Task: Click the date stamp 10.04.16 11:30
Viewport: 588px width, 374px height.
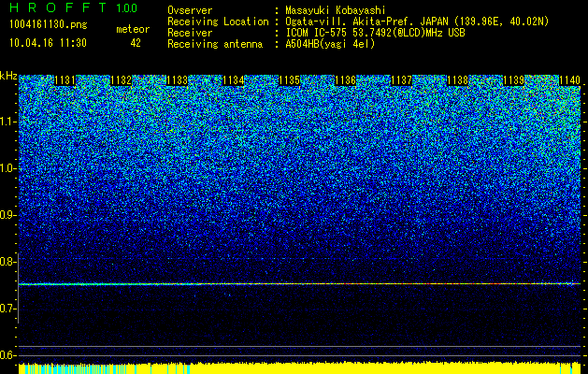Action: 48,43
